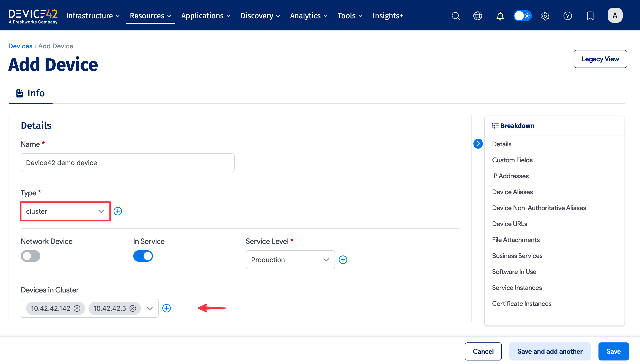The image size is (640, 364).
Task: Open the bookmark icon
Action: [x=590, y=16]
